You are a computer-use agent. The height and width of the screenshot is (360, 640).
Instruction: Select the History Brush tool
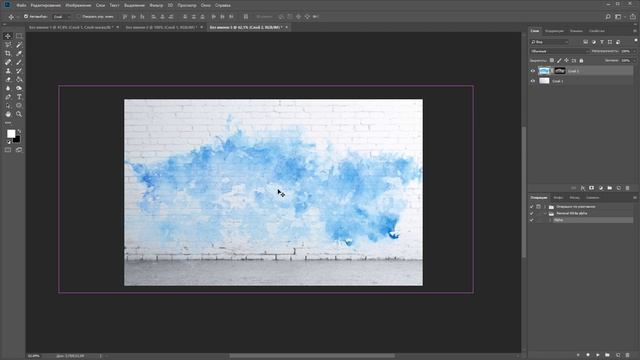(x=19, y=71)
